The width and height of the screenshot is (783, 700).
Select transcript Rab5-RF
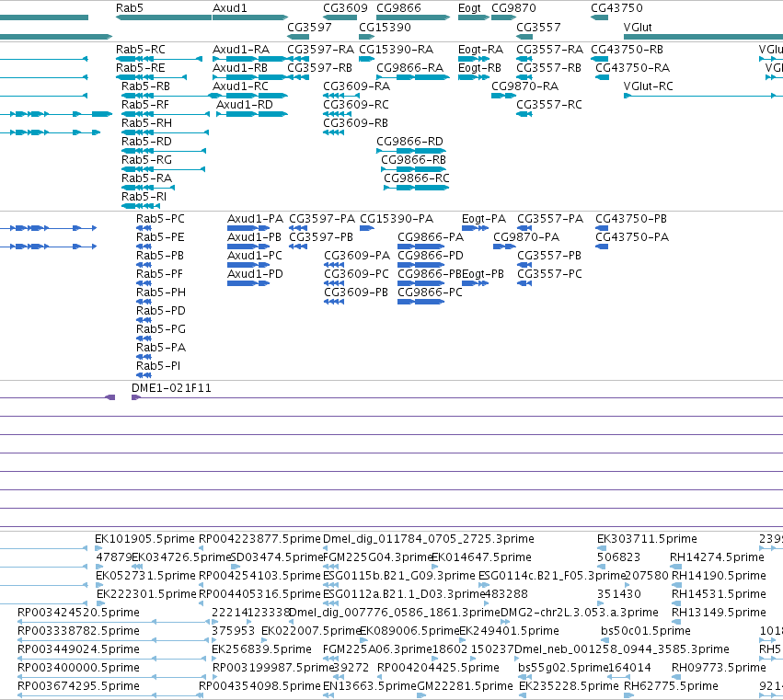[145, 105]
